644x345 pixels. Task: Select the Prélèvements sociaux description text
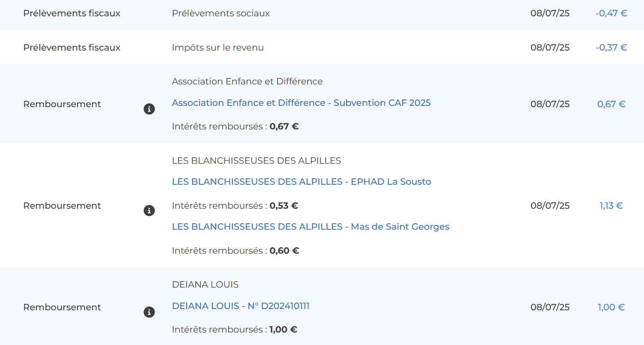221,13
